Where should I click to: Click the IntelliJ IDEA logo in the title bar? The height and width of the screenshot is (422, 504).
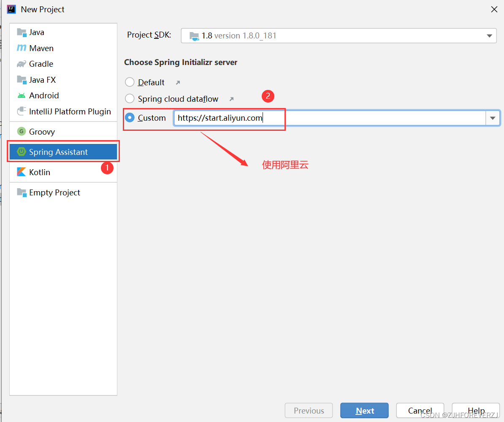point(11,9)
